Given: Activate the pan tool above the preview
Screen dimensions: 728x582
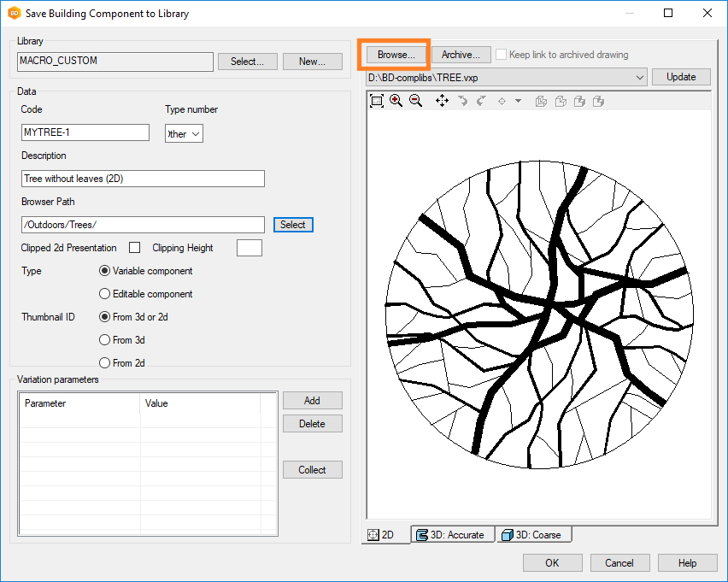Looking at the screenshot, I should click(441, 101).
